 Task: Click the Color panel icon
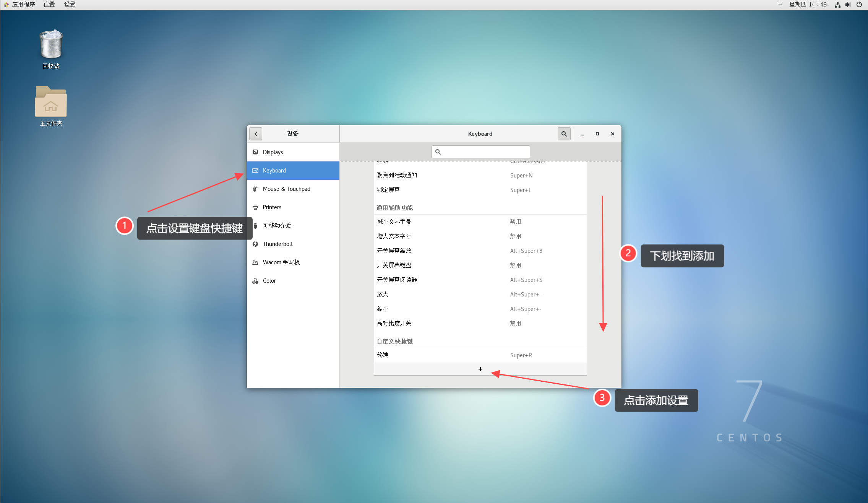click(255, 281)
